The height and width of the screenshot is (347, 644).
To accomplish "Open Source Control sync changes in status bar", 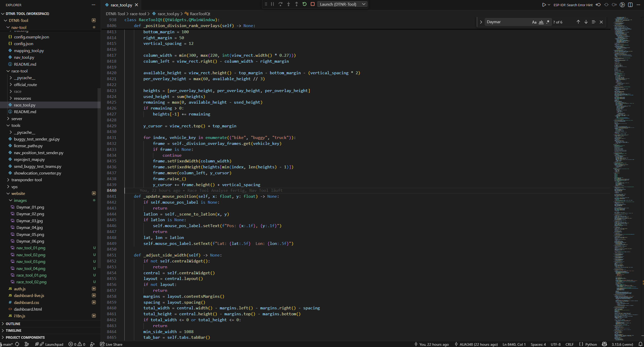I will click(17, 344).
